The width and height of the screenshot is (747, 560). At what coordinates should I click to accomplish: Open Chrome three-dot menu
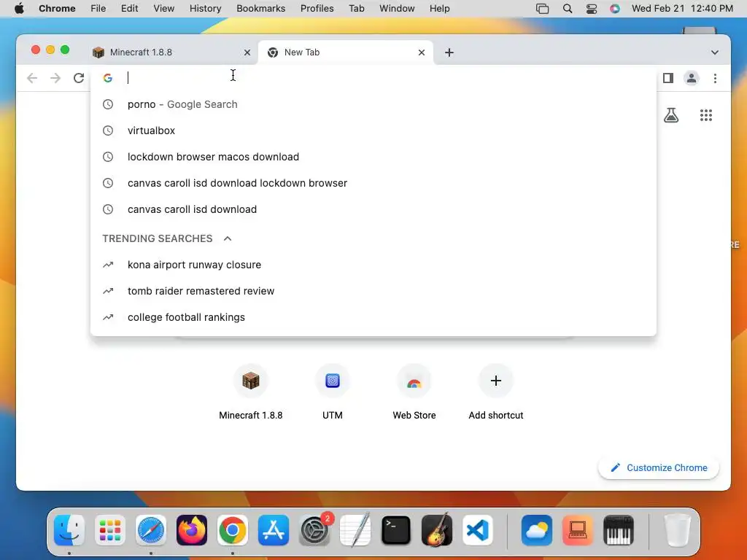click(x=715, y=78)
